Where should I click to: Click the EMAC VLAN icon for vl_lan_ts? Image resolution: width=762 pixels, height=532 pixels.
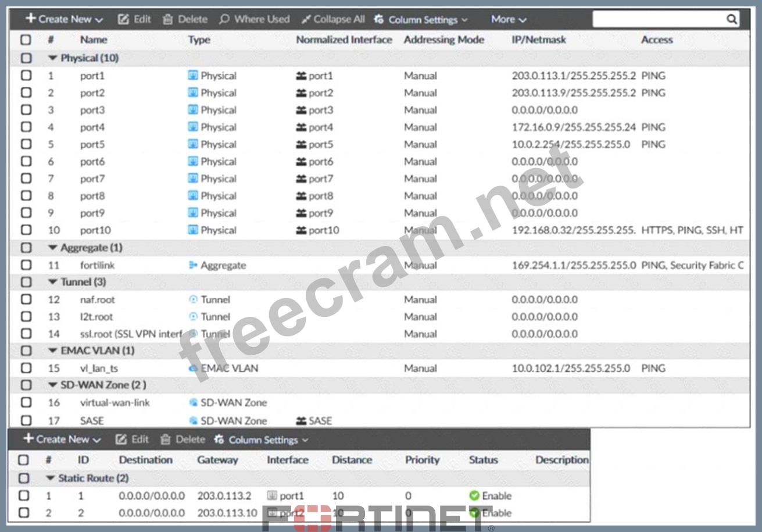click(193, 368)
